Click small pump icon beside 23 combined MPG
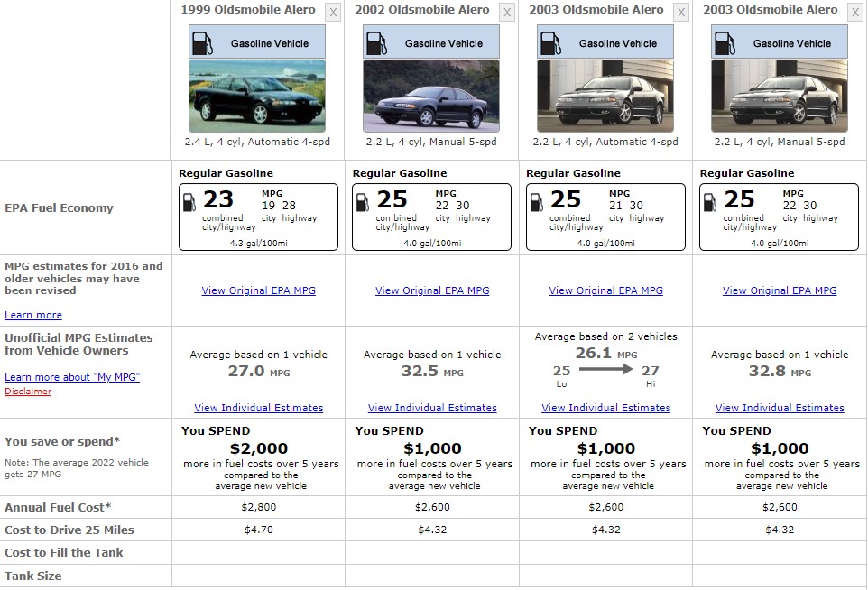This screenshot has width=868, height=590. click(189, 202)
